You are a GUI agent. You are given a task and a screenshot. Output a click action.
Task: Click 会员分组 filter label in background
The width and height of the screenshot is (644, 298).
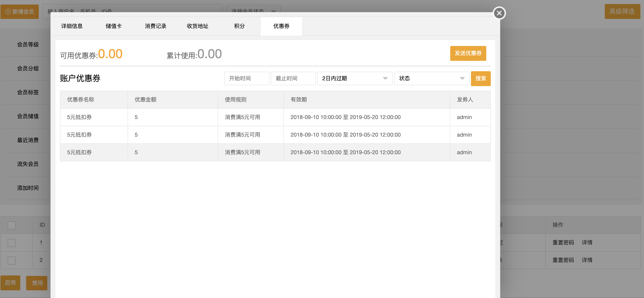(28, 68)
